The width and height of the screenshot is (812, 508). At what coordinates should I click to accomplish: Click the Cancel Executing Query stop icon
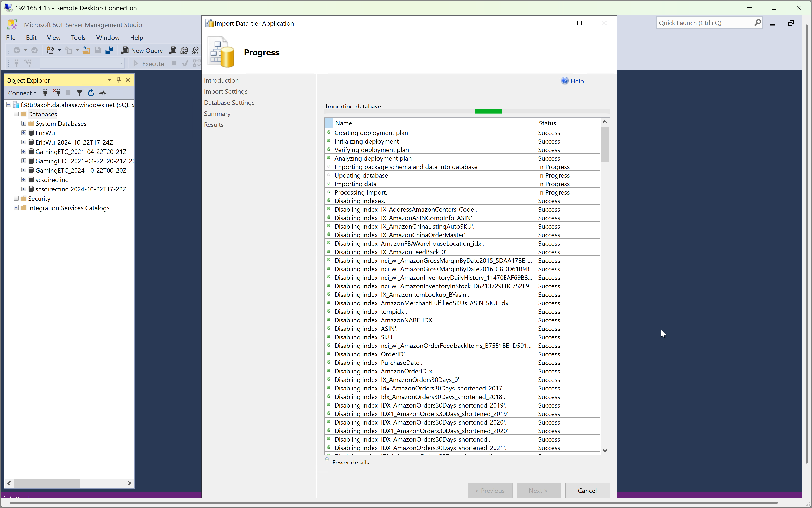[x=174, y=63]
